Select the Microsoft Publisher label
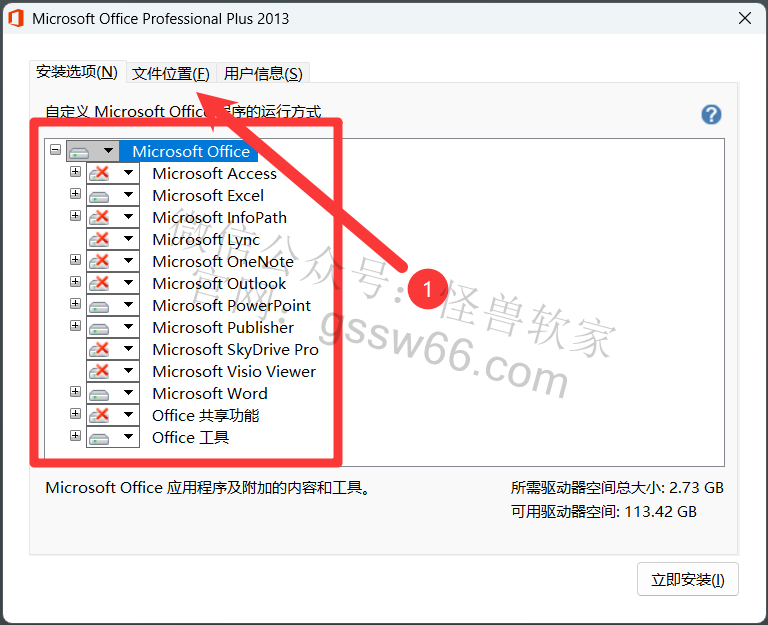 click(223, 328)
